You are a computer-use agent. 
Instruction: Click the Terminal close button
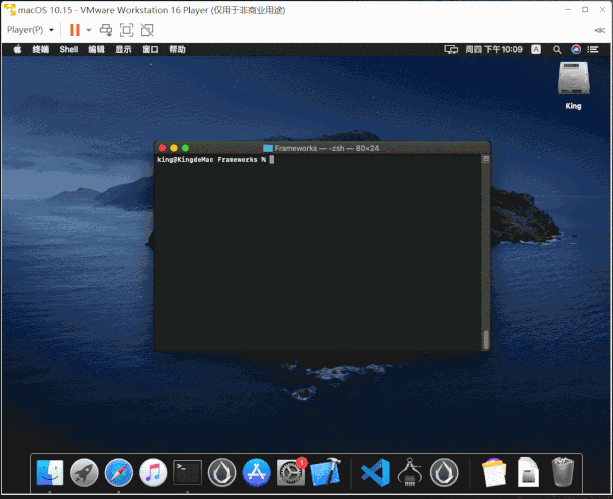(163, 148)
